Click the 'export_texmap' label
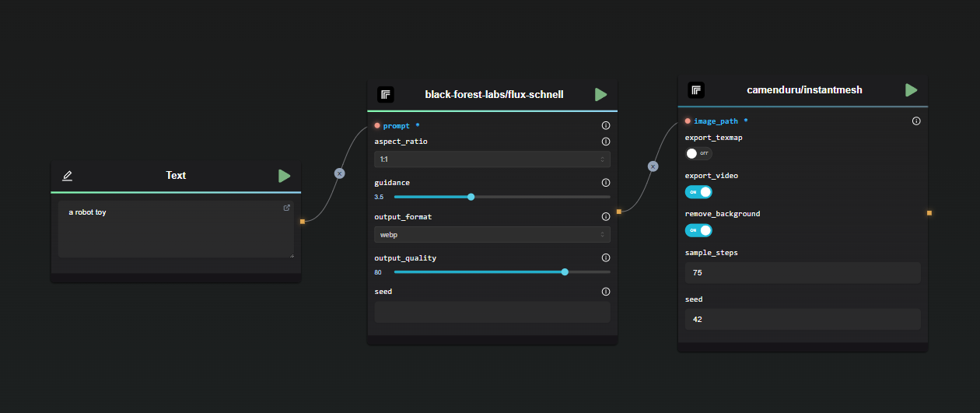 tap(714, 138)
